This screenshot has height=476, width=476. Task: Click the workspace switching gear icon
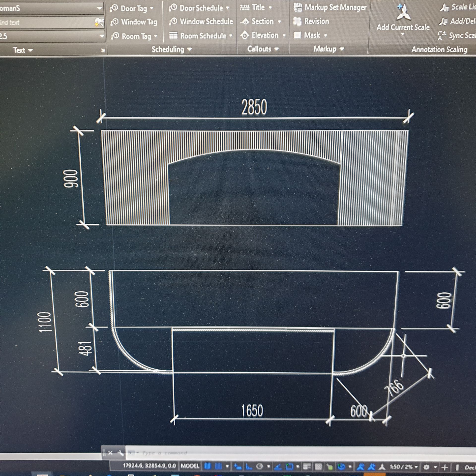pyautogui.click(x=426, y=467)
